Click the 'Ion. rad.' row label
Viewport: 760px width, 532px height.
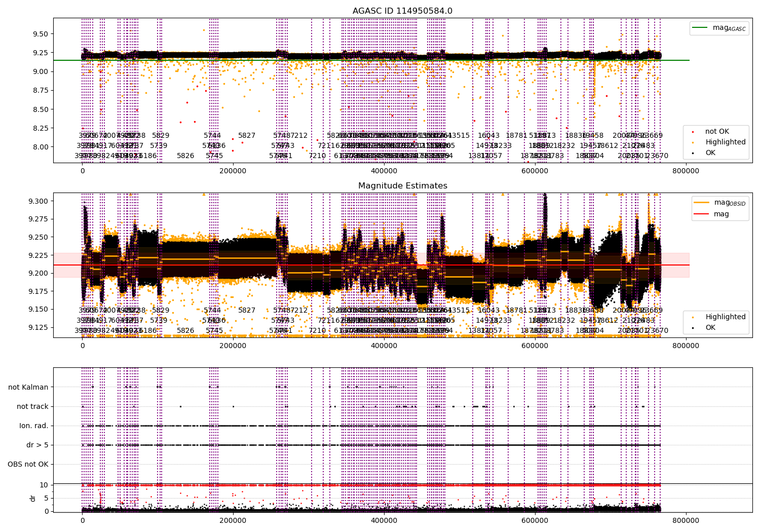34,426
